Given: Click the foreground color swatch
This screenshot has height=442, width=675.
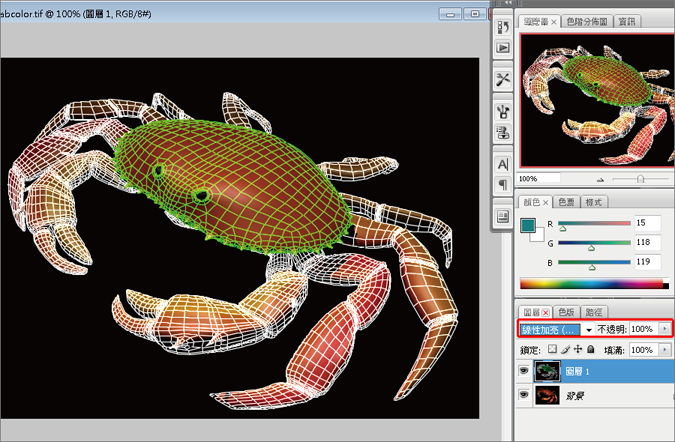Looking at the screenshot, I should click(528, 226).
